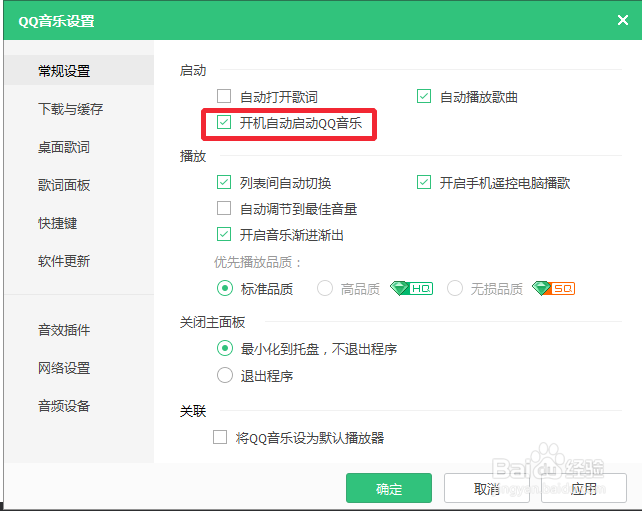Choose 退出程序 radio button
Image resolution: width=642 pixels, height=511 pixels.
click(225, 375)
